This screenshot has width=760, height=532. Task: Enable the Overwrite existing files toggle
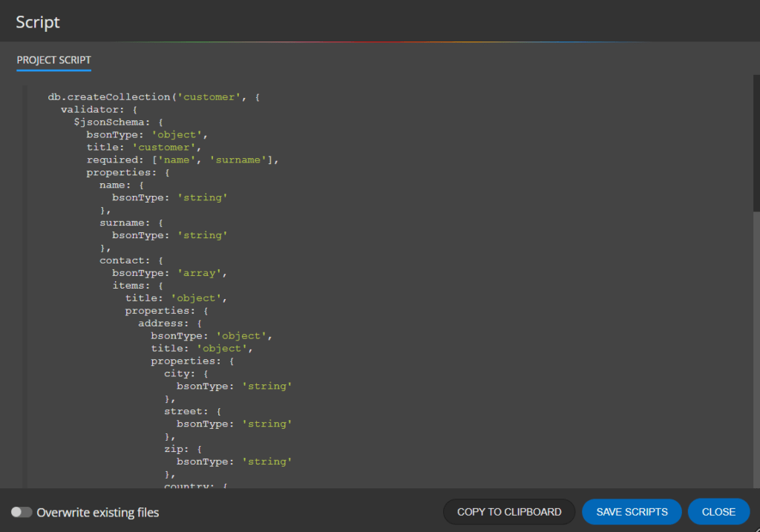[22, 512]
